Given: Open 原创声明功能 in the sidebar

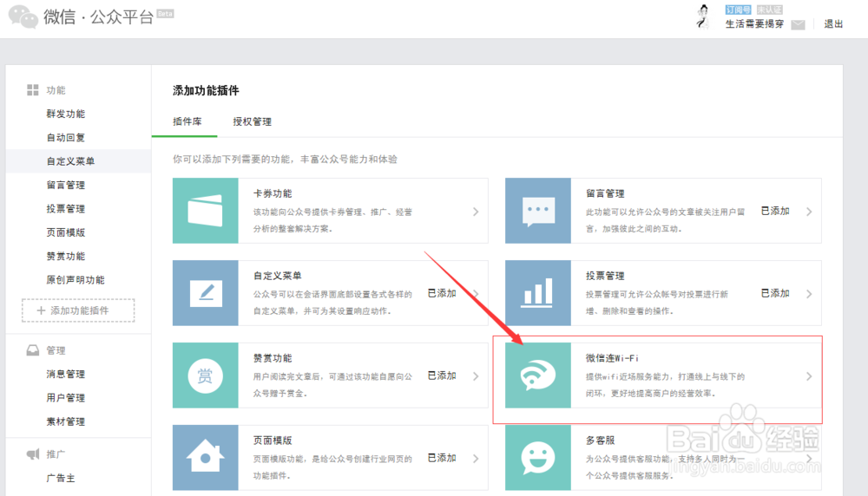Looking at the screenshot, I should click(76, 280).
